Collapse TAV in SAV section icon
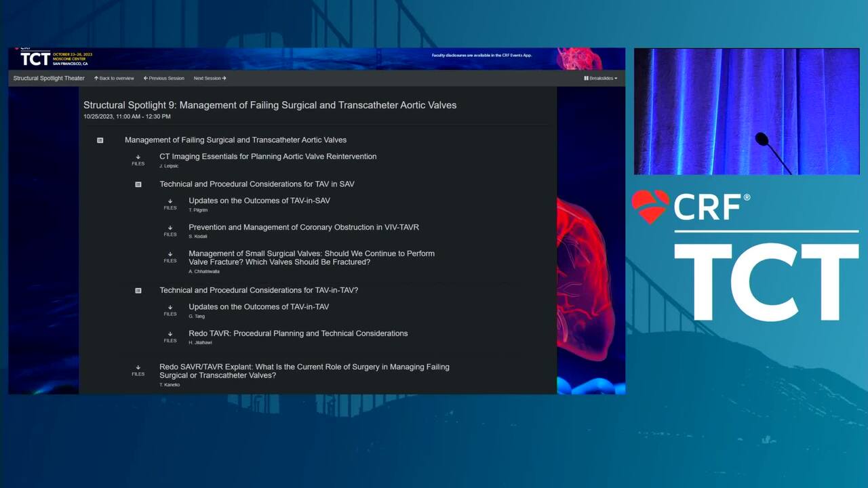This screenshot has height=488, width=868. 138,184
